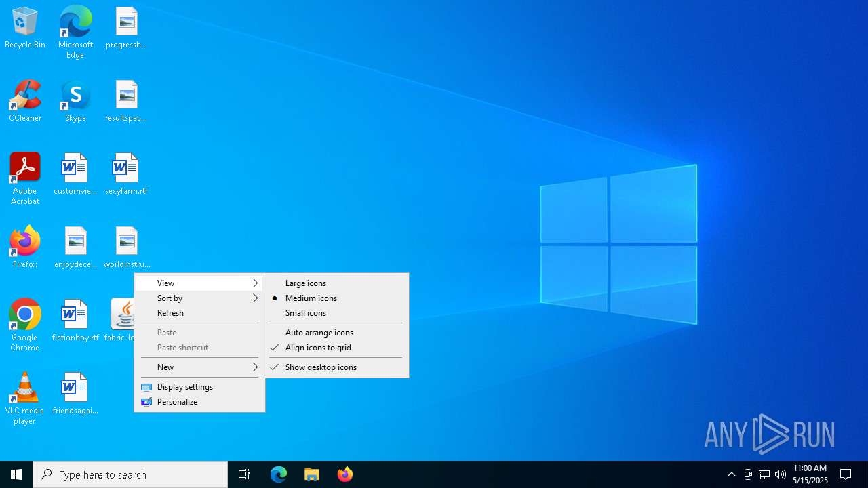Select the VLC media player shortcut
Viewport: 868px width, 488px height.
[x=25, y=399]
